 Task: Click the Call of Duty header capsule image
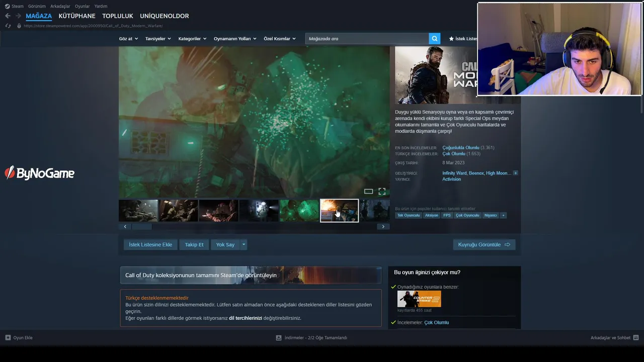coord(436,75)
